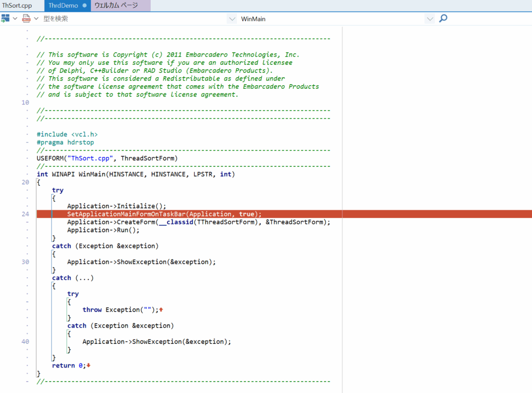Click the modified dot on the ThrdDemo tab
This screenshot has height=393, width=532.
tap(85, 6)
